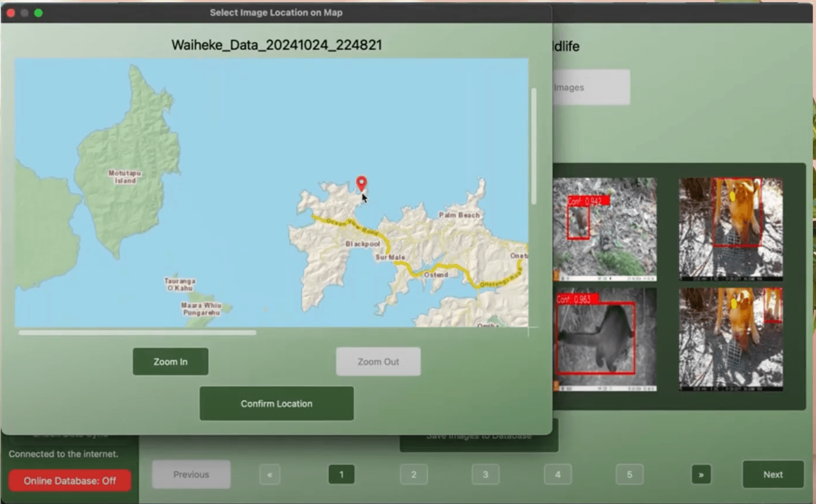Click the Next page button
The image size is (816, 504).
[x=773, y=474]
